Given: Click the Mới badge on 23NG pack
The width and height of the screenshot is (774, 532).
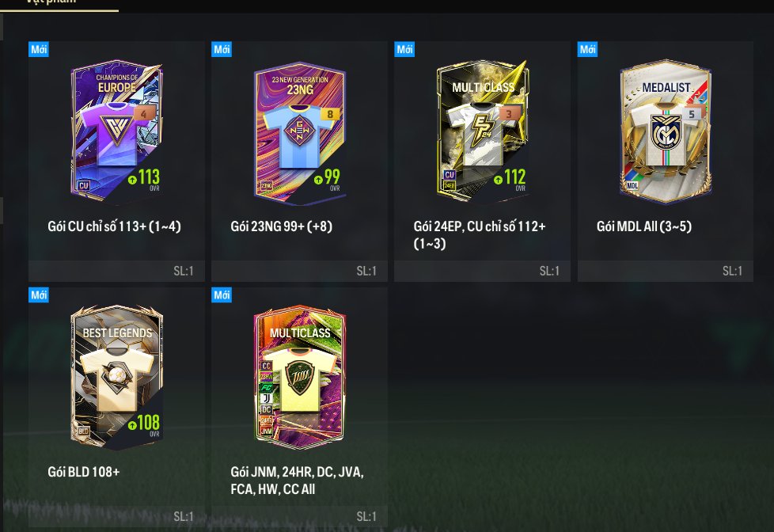Looking at the screenshot, I should (222, 49).
